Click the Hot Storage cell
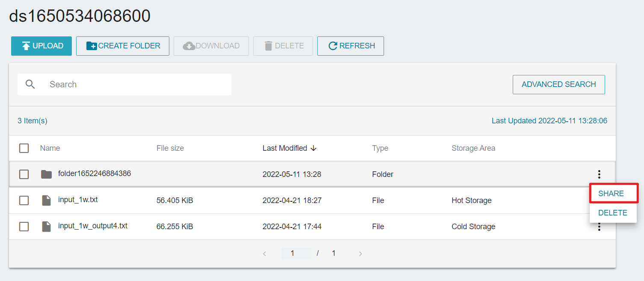Viewport: 644px width, 281px height. pyautogui.click(x=472, y=200)
